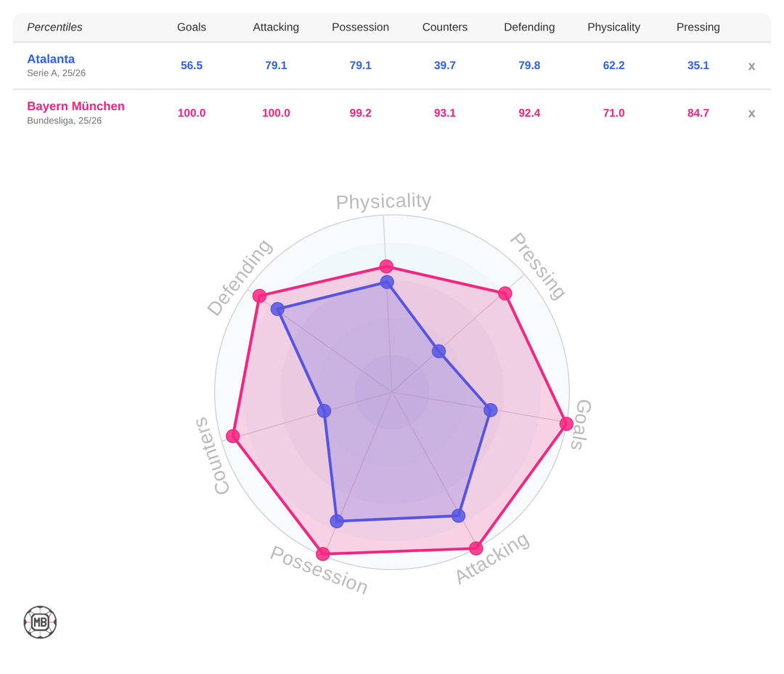Select the Counters column header
This screenshot has height=674, width=784.
pyautogui.click(x=445, y=27)
